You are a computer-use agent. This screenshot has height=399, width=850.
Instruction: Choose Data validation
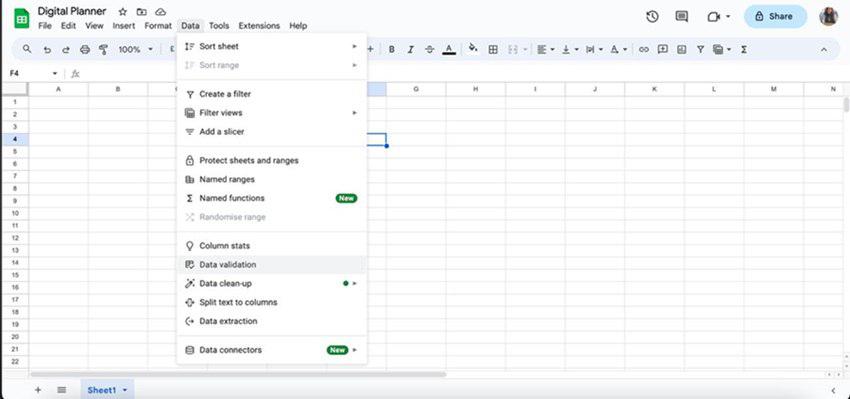(272, 265)
